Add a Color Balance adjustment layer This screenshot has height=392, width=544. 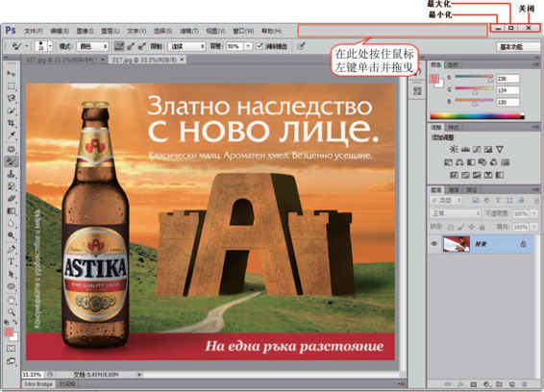459,162
